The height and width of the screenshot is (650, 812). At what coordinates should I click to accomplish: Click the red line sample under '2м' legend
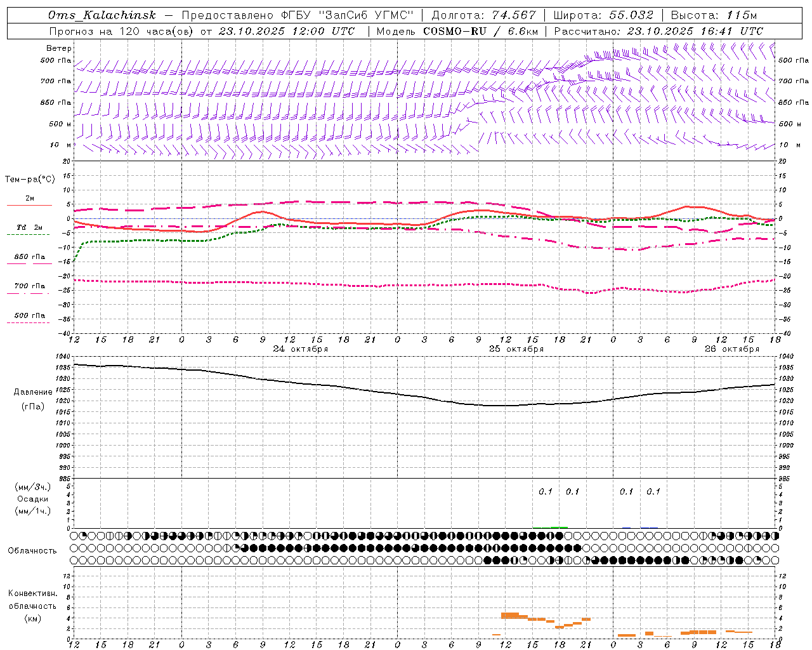point(29,205)
